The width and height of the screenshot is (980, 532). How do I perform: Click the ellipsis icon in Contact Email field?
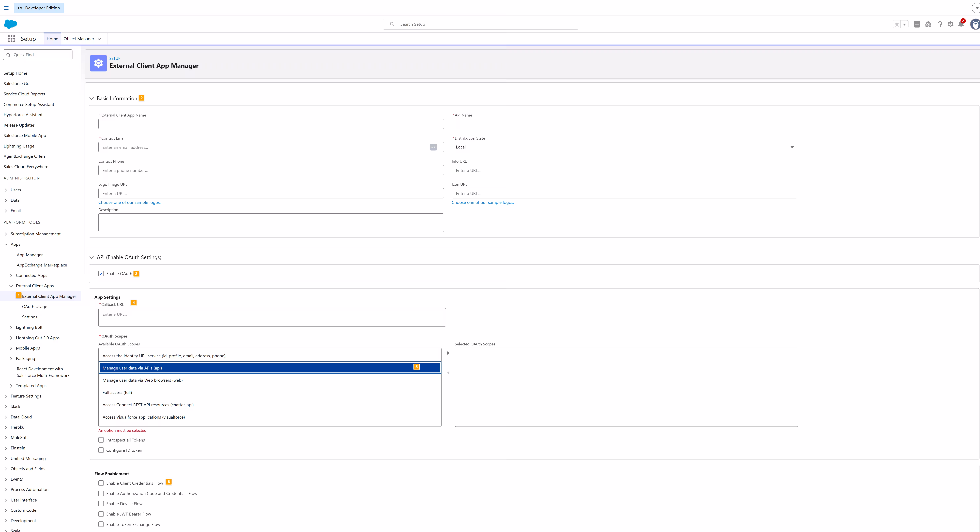pyautogui.click(x=433, y=147)
